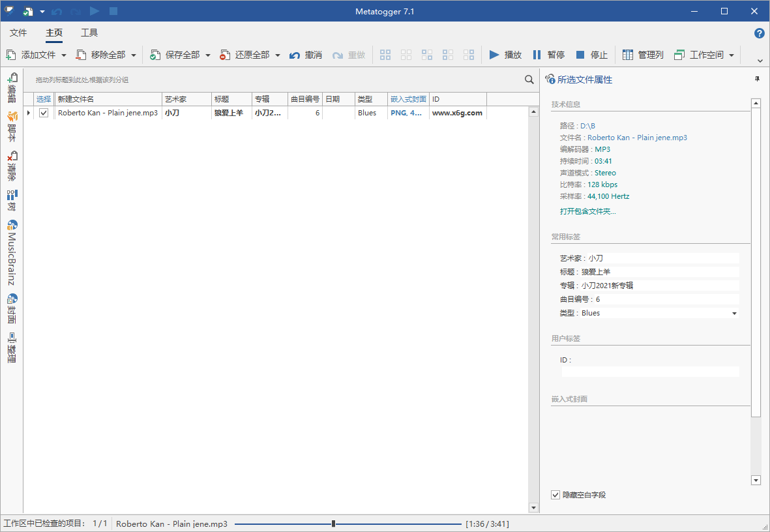Open the 树 sidebar panel

point(12,200)
